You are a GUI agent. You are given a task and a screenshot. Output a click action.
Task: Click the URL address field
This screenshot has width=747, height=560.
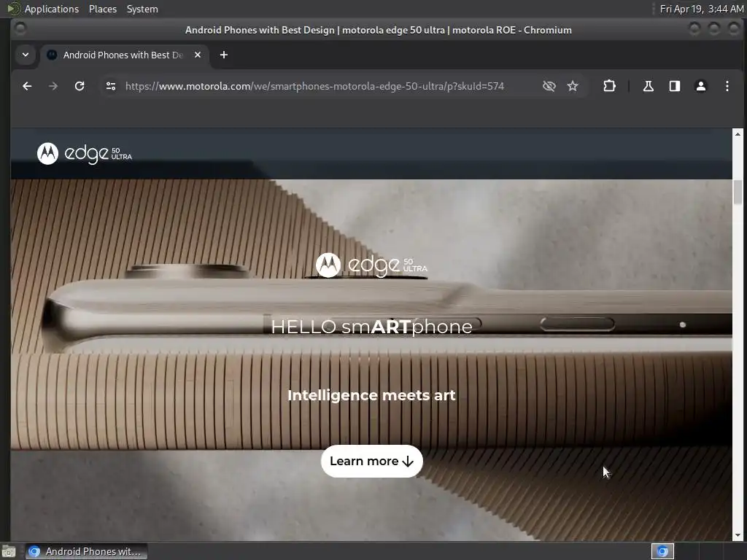click(314, 86)
